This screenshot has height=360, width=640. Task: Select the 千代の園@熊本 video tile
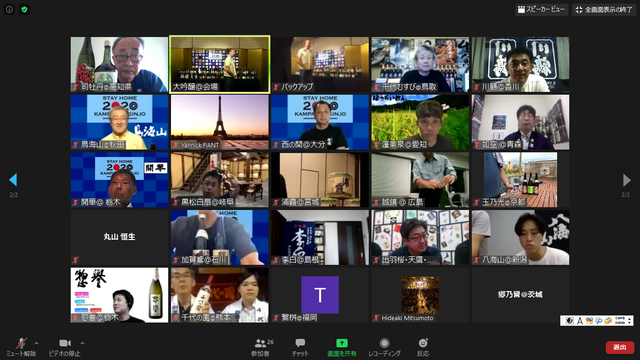click(220, 295)
